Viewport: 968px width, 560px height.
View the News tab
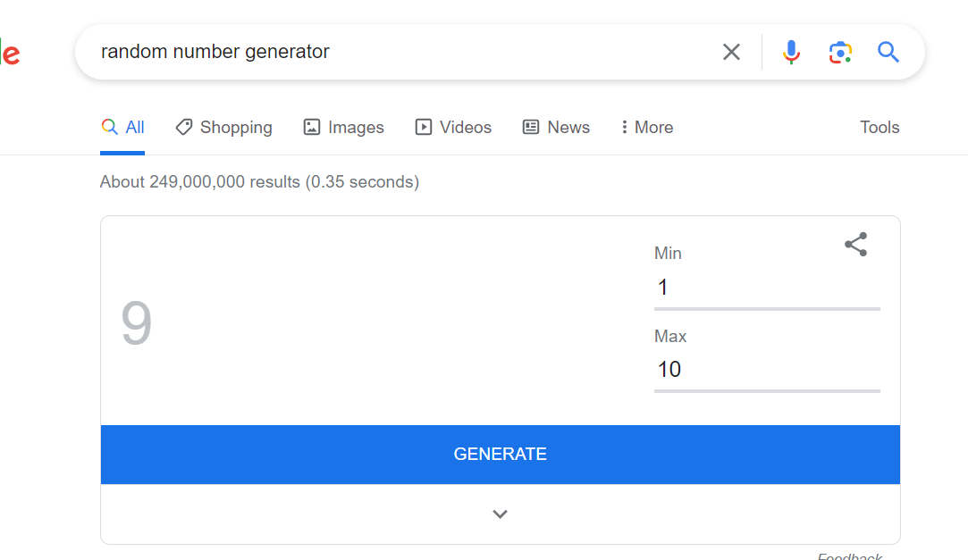pyautogui.click(x=556, y=127)
